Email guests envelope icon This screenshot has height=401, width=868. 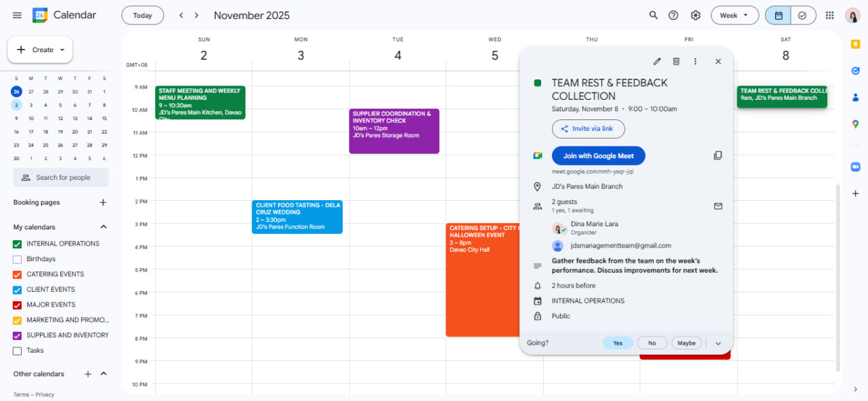718,206
